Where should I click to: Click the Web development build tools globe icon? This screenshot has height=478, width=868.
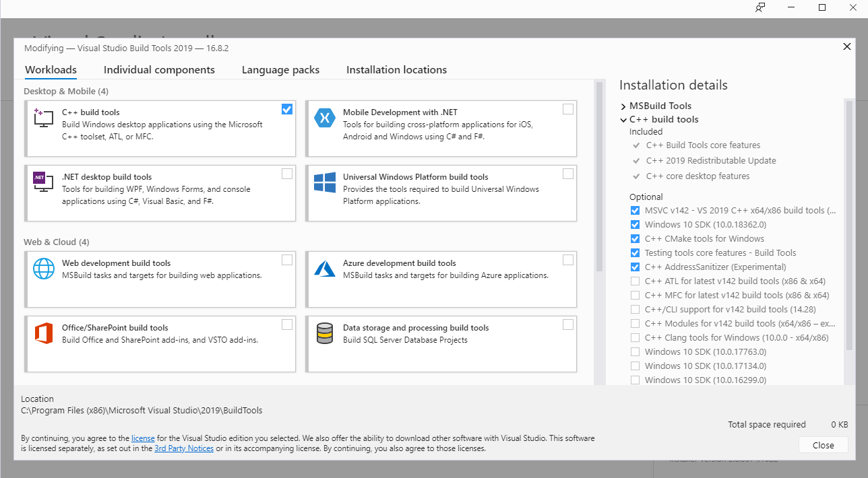click(x=43, y=268)
